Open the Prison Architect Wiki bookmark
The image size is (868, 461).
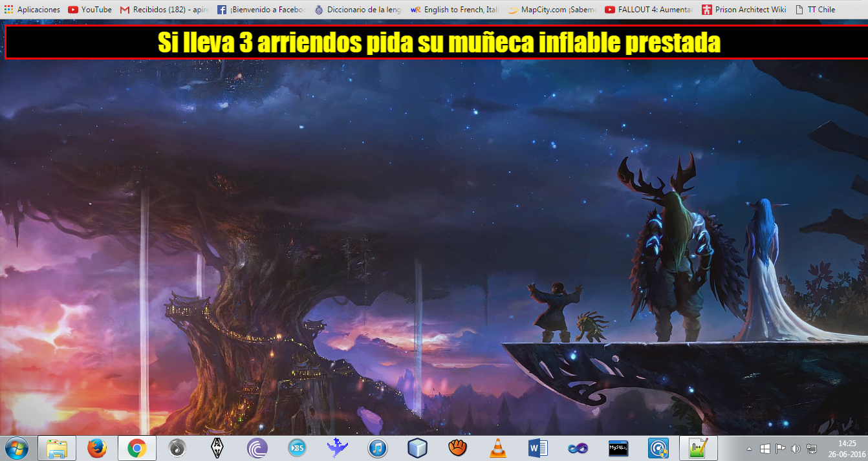tap(744, 10)
